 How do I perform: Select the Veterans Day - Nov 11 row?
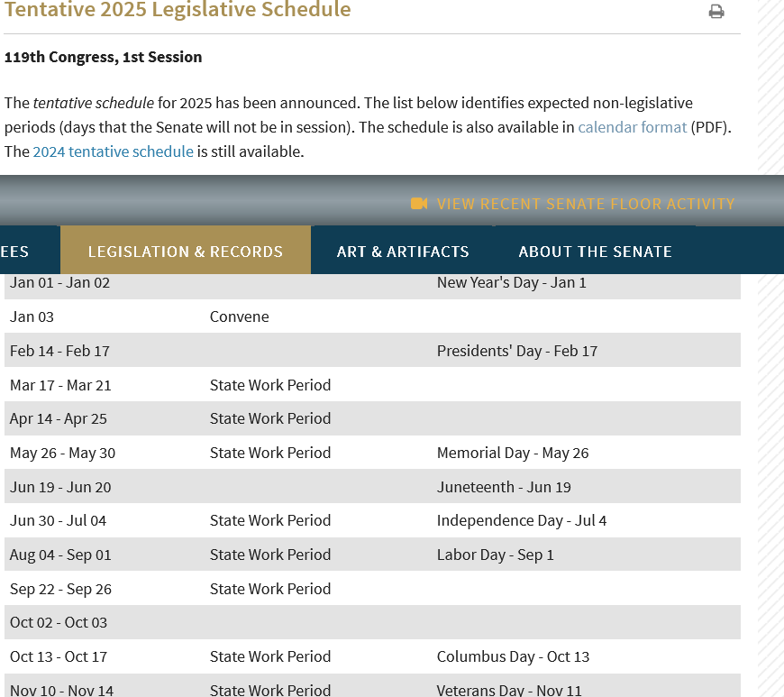(x=507, y=690)
